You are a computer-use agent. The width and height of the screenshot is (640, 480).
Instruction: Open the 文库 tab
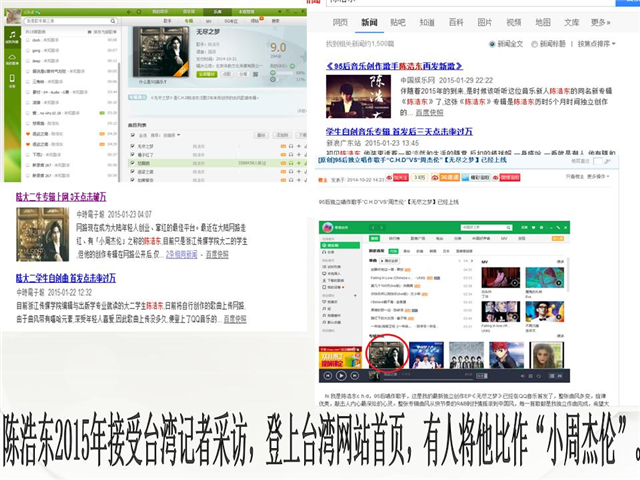[x=571, y=23]
